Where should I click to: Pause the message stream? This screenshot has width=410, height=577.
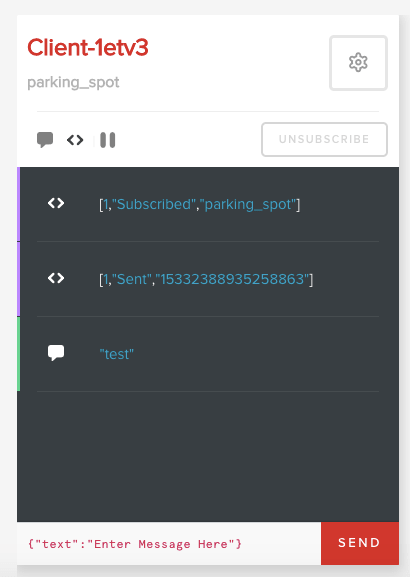point(107,140)
